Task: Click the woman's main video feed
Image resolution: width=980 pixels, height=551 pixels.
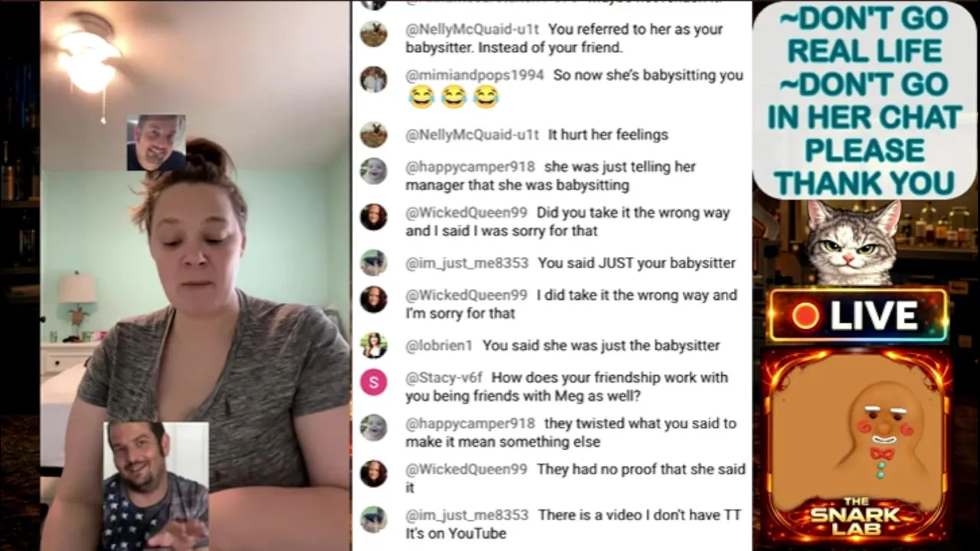Action: tap(195, 275)
